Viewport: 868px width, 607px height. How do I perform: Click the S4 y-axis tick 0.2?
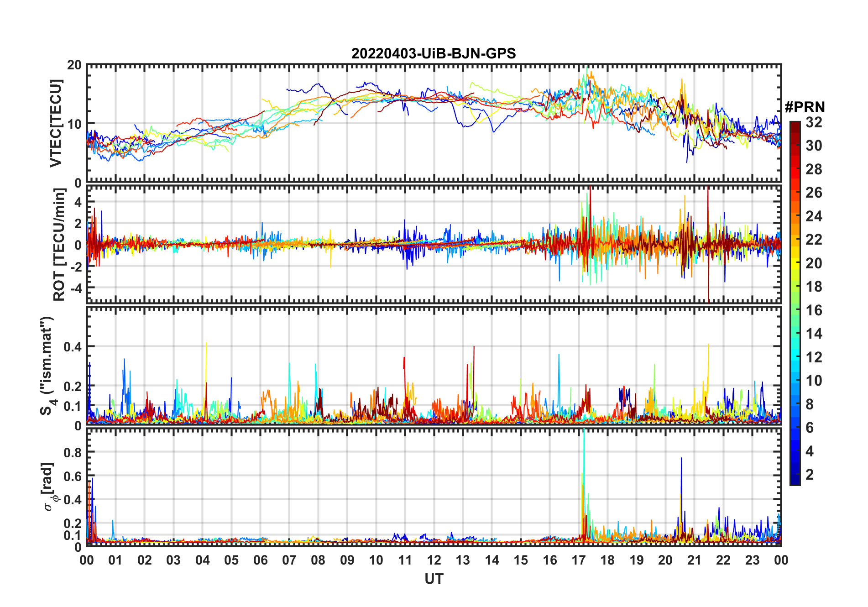pyautogui.click(x=73, y=387)
